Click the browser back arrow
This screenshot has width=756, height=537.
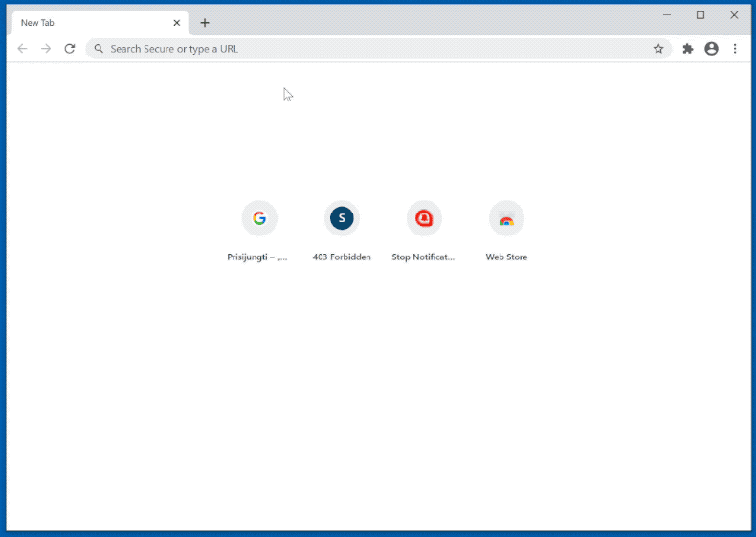pos(22,49)
